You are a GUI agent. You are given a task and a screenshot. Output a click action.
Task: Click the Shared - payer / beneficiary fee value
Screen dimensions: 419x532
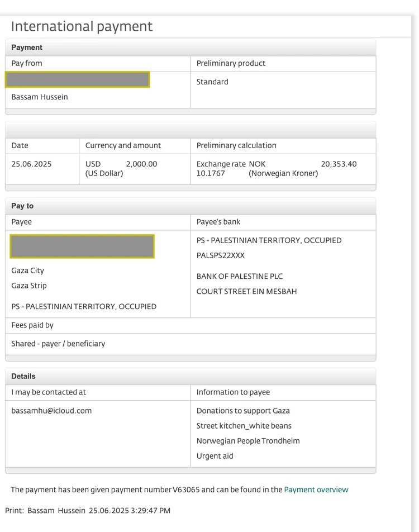tap(58, 344)
